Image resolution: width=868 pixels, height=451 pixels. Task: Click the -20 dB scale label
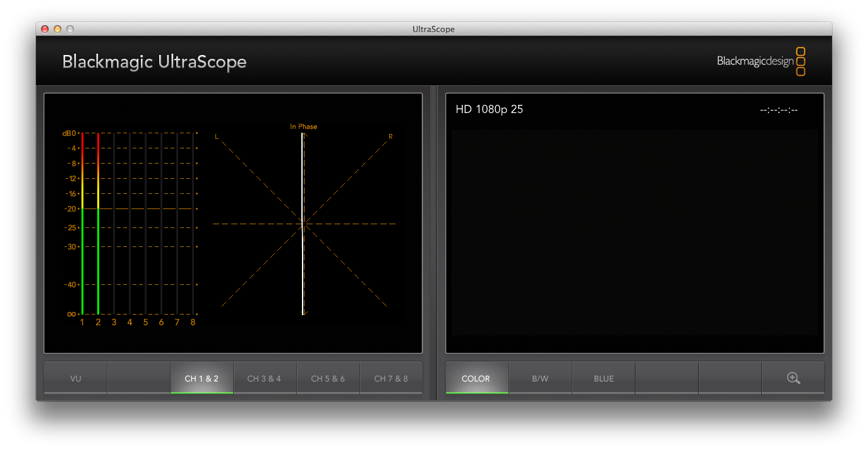[x=70, y=208]
